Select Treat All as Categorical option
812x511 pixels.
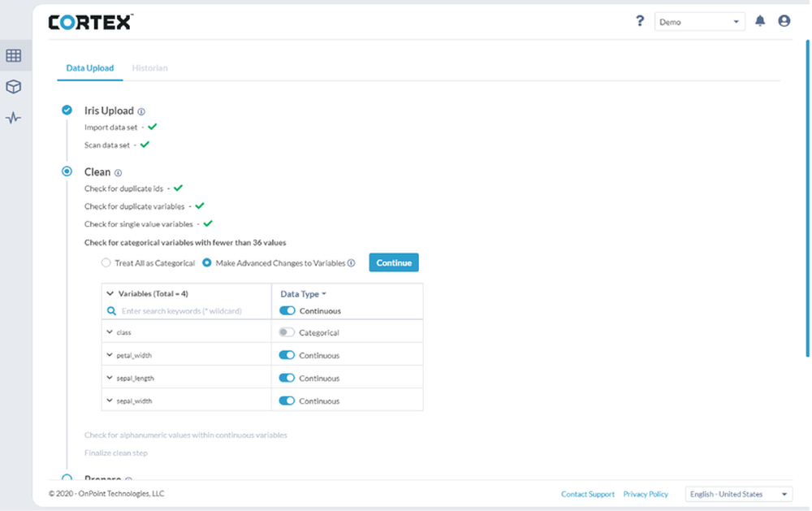tap(106, 262)
